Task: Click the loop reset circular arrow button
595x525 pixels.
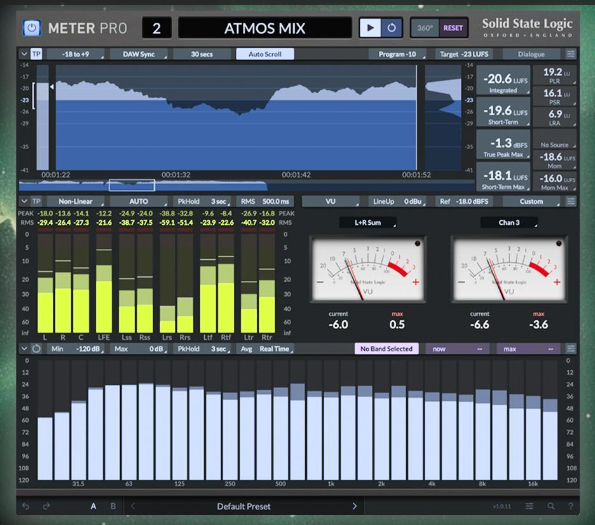Action: (392, 28)
